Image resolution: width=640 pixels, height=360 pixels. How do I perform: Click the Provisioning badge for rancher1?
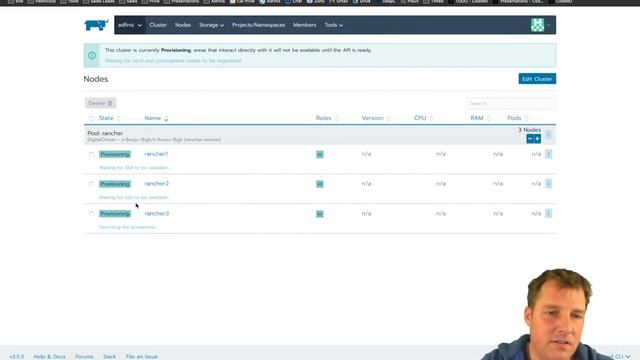[x=115, y=154]
